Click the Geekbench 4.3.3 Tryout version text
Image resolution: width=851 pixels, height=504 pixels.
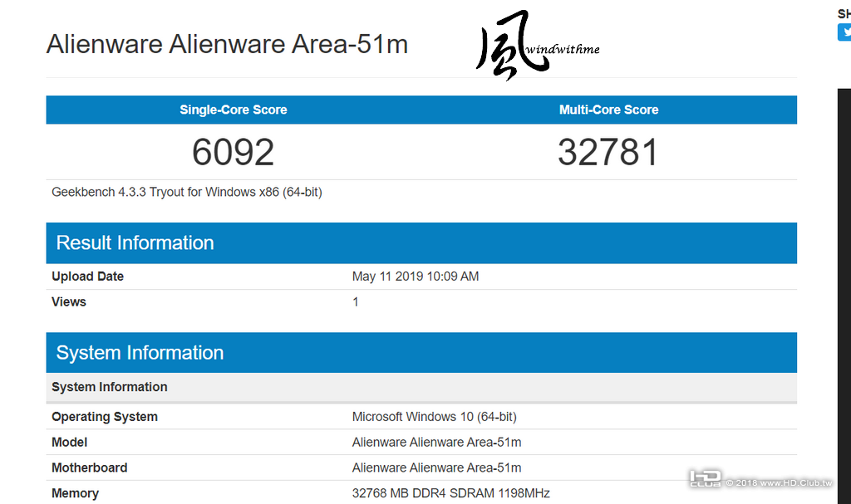point(187,192)
